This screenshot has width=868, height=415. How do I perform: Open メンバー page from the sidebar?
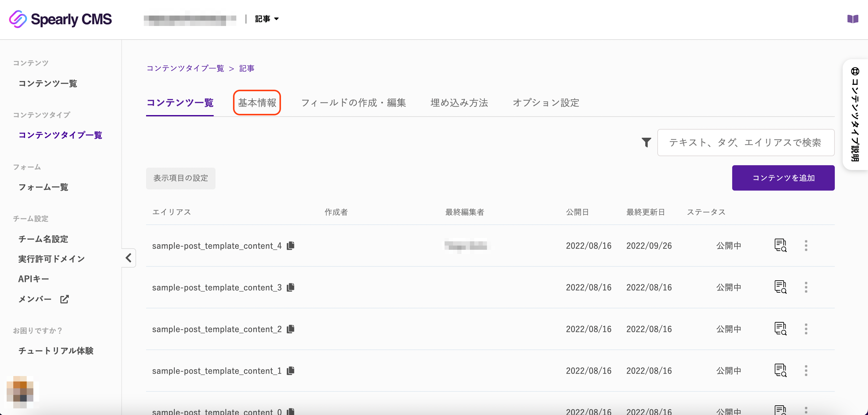(x=35, y=299)
